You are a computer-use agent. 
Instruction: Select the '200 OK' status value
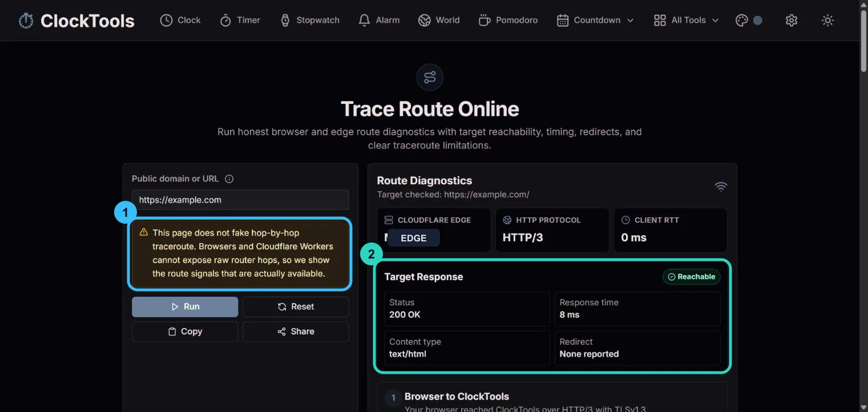[x=405, y=314]
